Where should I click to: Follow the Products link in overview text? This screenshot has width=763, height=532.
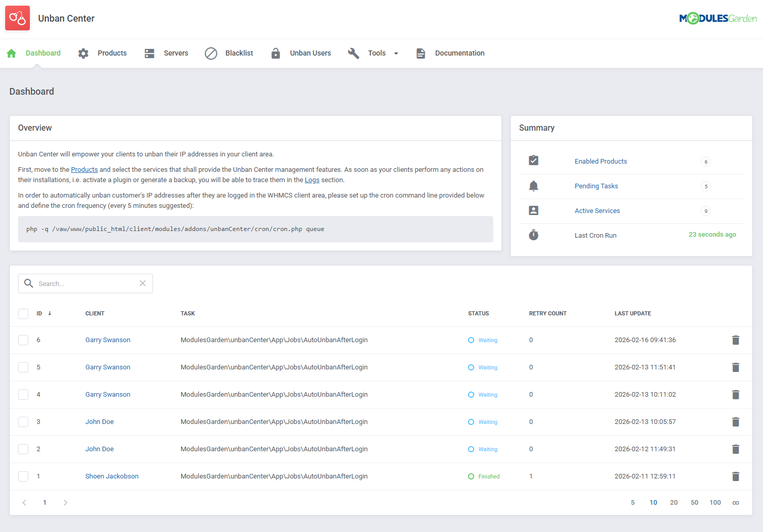click(84, 170)
